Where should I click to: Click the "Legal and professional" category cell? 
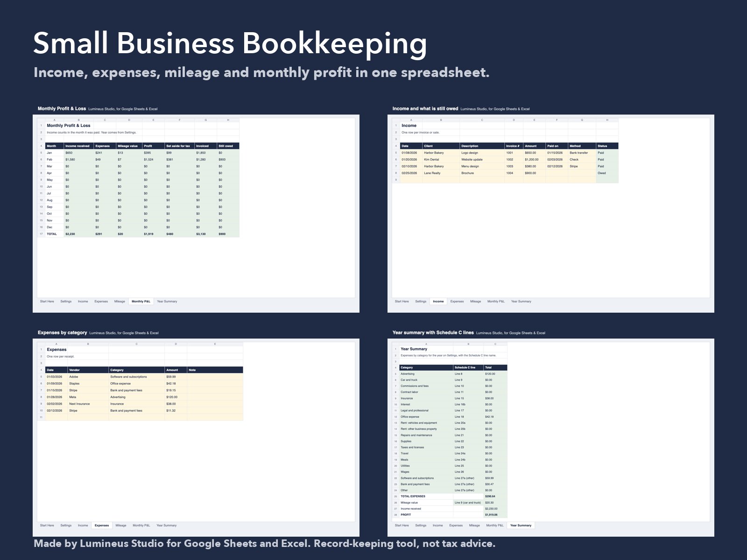(x=426, y=411)
